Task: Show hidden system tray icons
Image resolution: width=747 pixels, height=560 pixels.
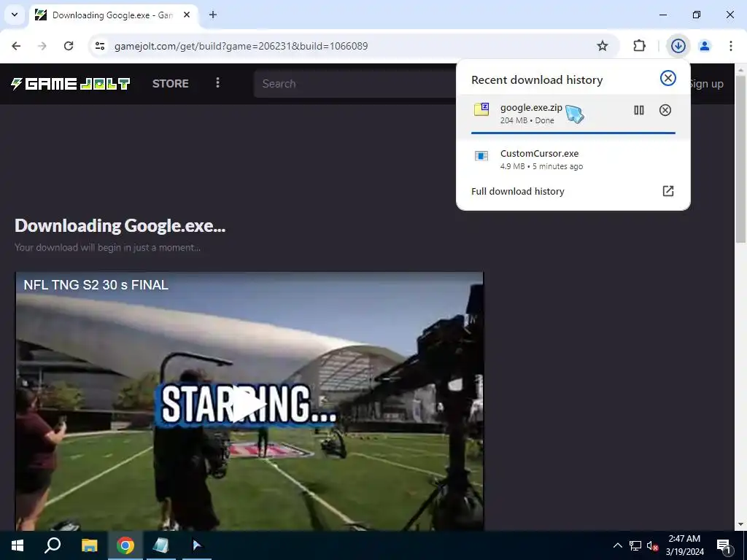Action: coord(617,545)
